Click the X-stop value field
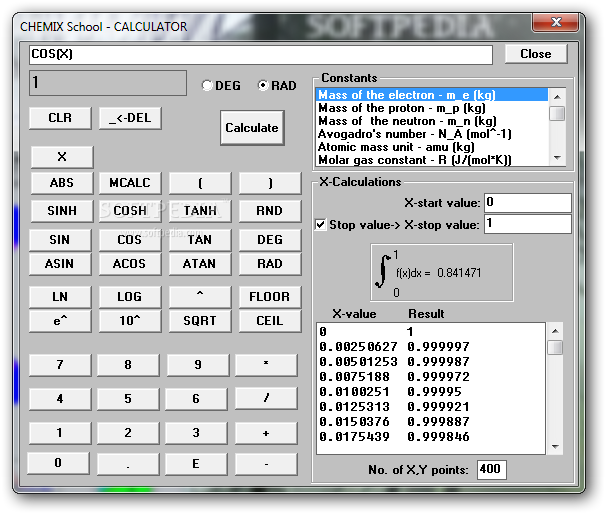606x514 pixels. tap(528, 224)
